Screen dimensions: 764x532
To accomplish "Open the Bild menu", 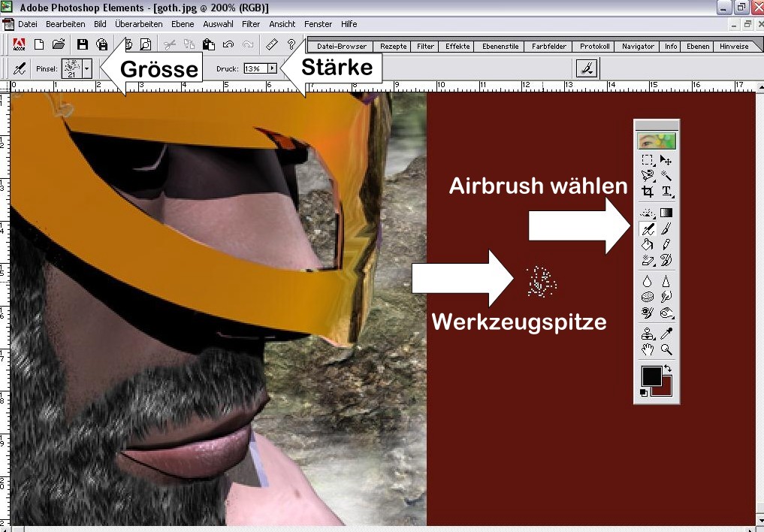I will pyautogui.click(x=100, y=24).
